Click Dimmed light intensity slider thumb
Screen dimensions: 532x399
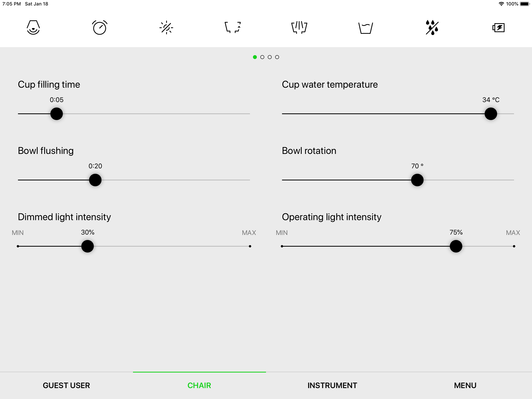click(88, 246)
